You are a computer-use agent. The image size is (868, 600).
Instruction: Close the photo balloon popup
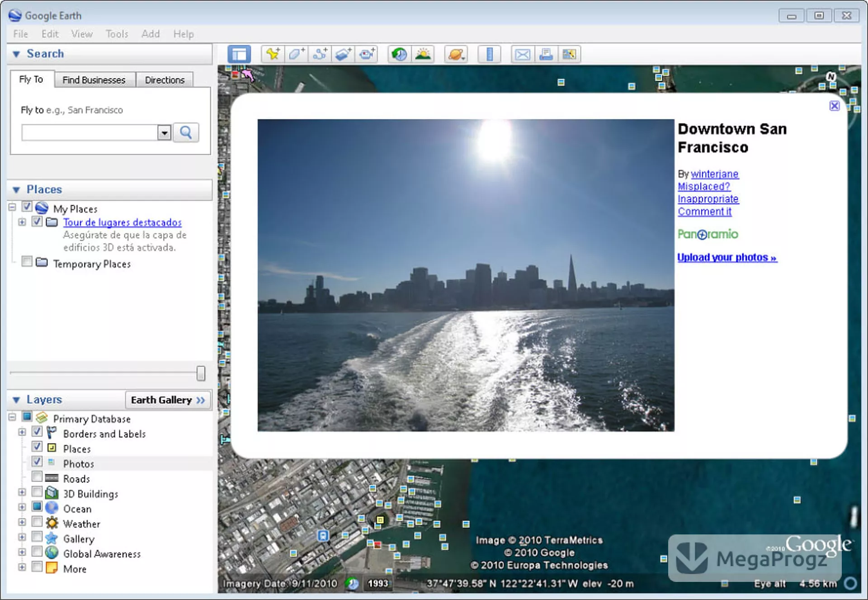(x=835, y=106)
